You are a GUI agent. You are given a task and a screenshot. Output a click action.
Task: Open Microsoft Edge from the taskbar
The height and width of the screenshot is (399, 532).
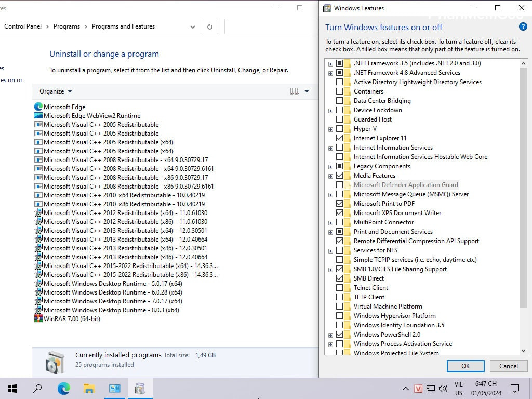(x=63, y=389)
